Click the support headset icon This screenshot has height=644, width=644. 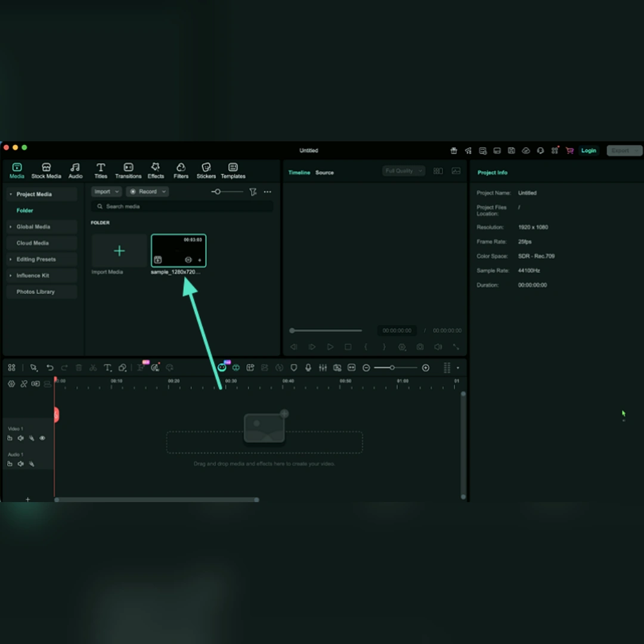click(x=540, y=151)
